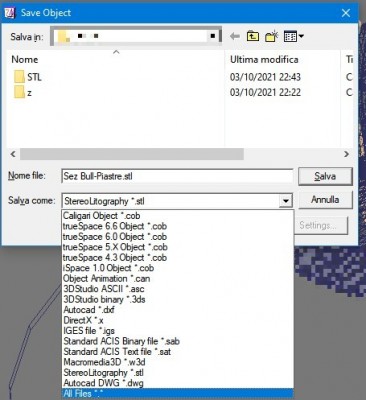Click the horizontal scrollbar thumb
366x400 pixels.
point(132,154)
